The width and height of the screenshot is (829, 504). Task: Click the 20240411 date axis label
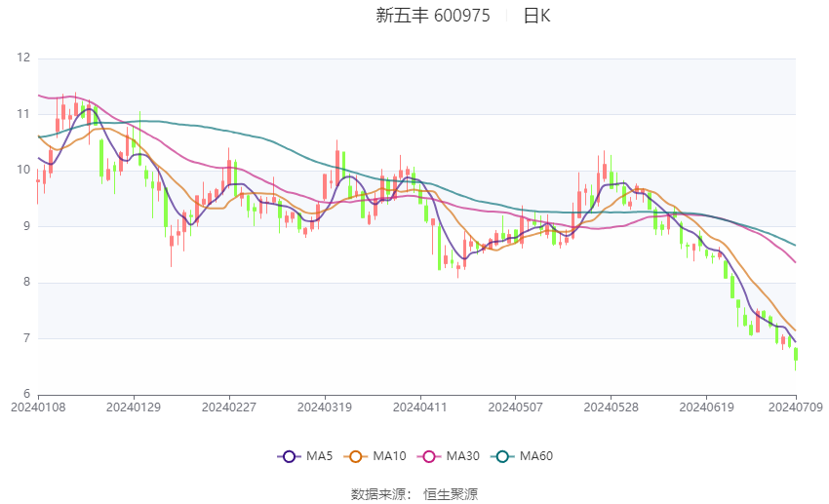coord(419,407)
